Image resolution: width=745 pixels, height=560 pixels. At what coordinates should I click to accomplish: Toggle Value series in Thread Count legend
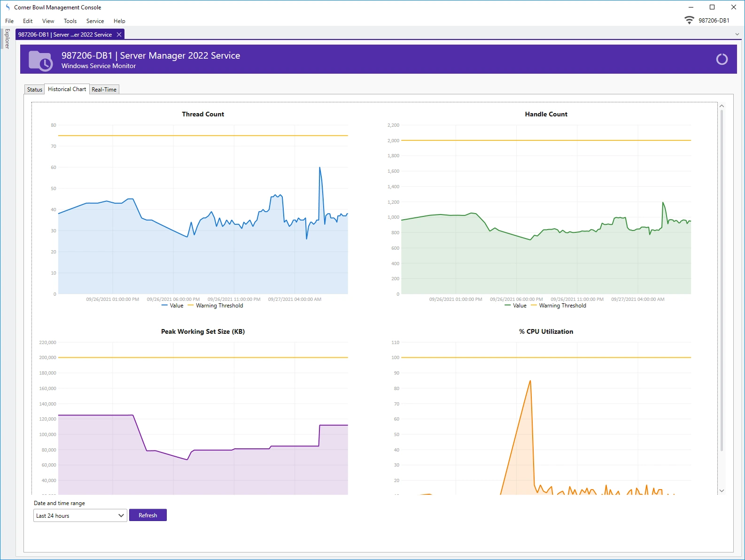pos(172,306)
